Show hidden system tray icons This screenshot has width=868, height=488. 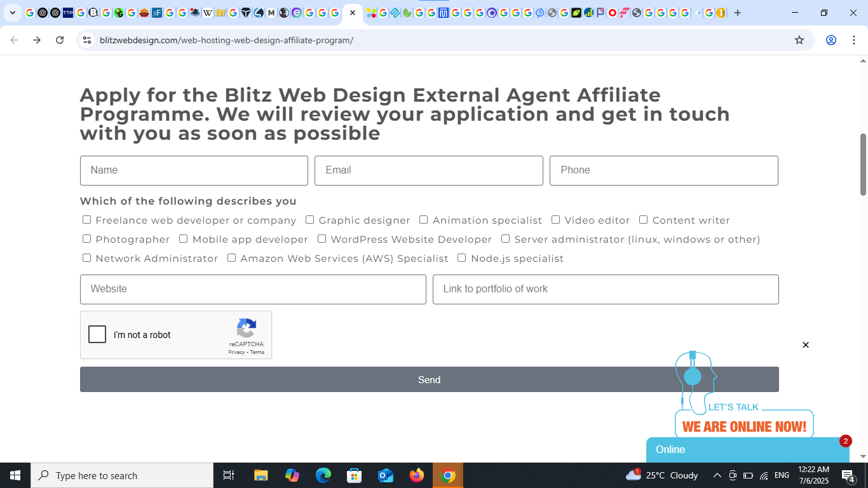717,475
